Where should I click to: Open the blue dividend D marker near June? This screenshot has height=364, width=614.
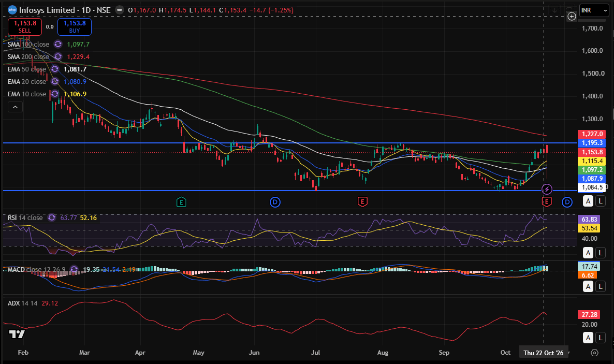click(x=275, y=202)
